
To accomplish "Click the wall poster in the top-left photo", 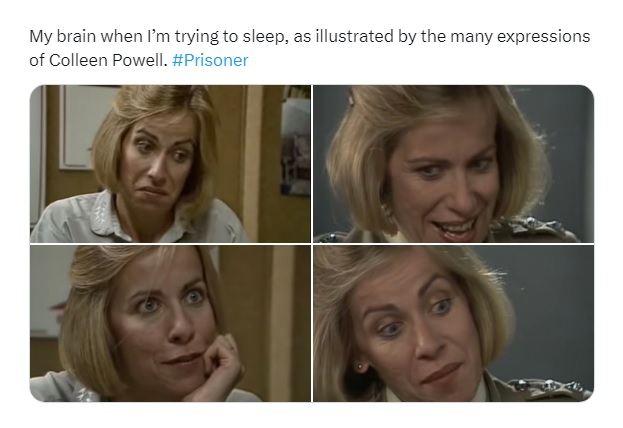I will point(296,146).
